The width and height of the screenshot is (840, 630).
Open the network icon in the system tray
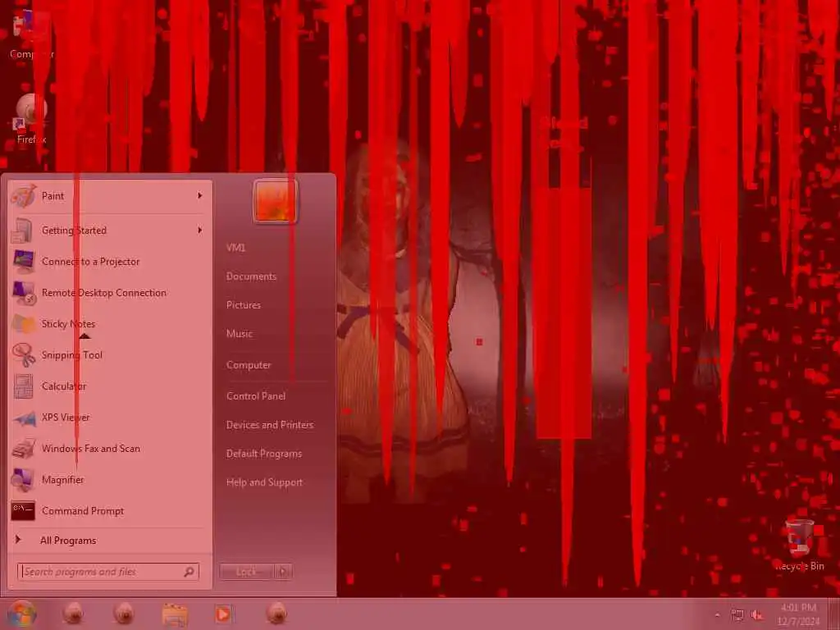click(737, 615)
